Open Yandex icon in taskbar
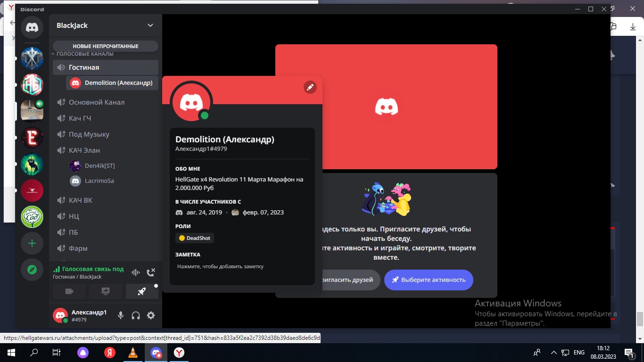The width and height of the screenshot is (644, 362). (109, 352)
